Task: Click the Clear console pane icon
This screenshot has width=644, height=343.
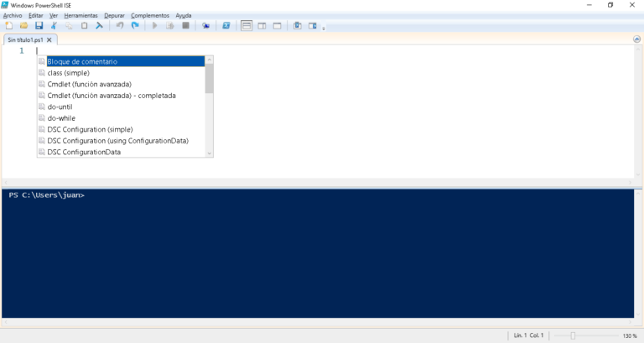Action: coord(99,26)
